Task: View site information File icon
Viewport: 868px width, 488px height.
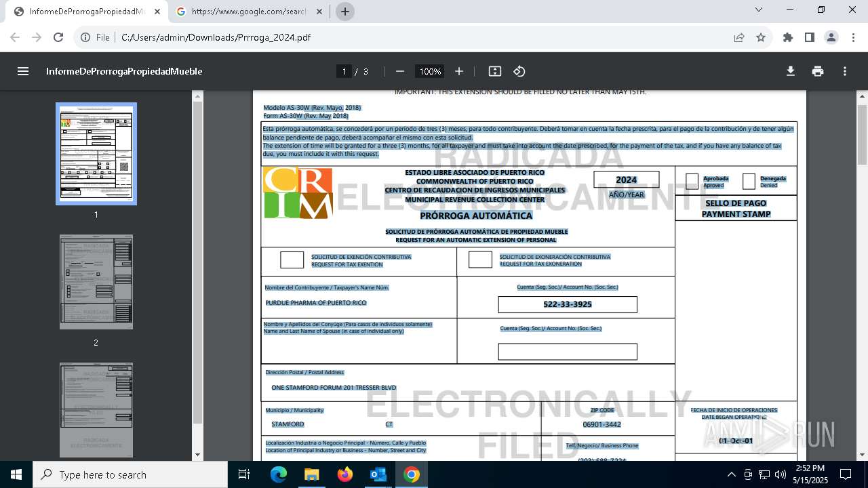Action: pos(95,37)
